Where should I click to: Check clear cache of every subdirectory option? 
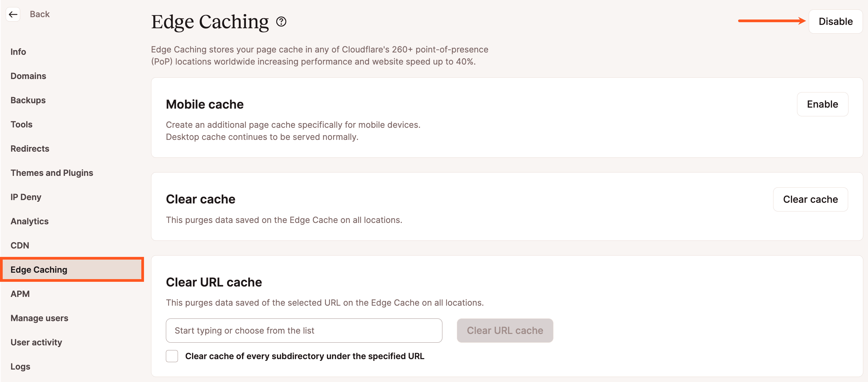[172, 356]
